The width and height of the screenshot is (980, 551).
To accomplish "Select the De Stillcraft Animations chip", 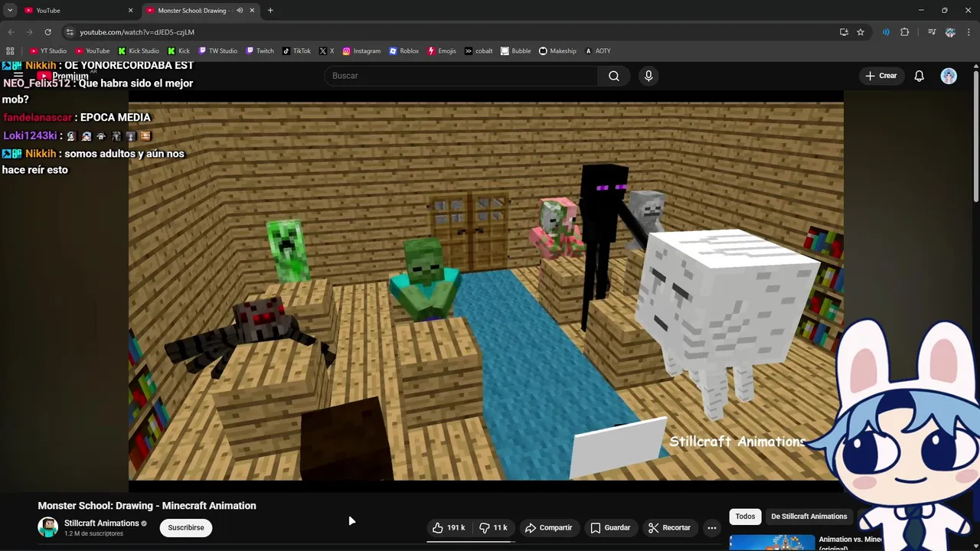I will (808, 517).
